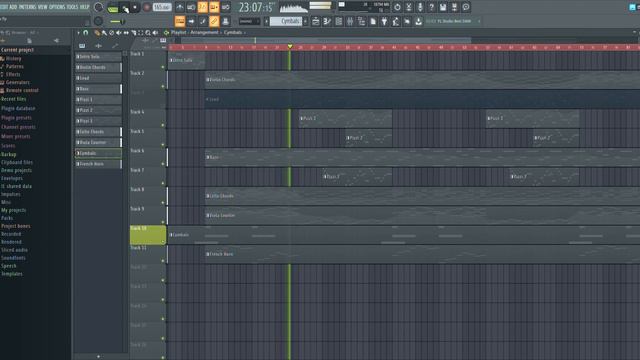Viewport: 640px width, 360px height.
Task: Open the ADD menu
Action: pos(13,7)
